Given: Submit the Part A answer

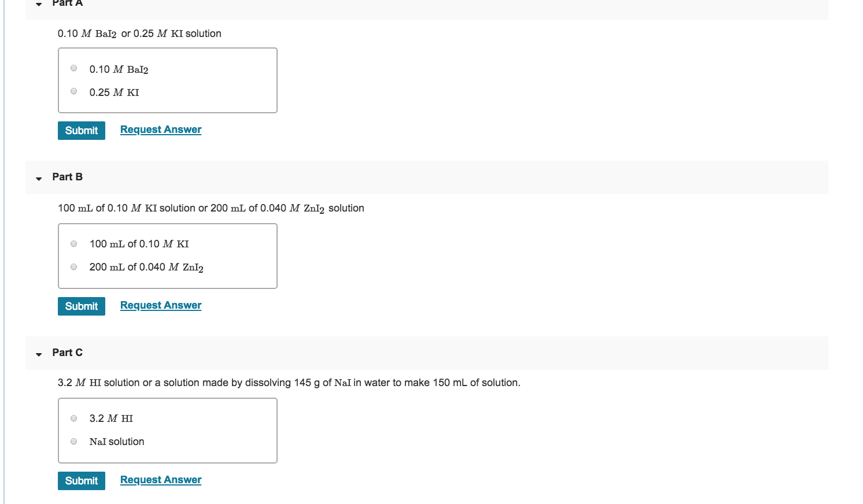Looking at the screenshot, I should click(82, 131).
